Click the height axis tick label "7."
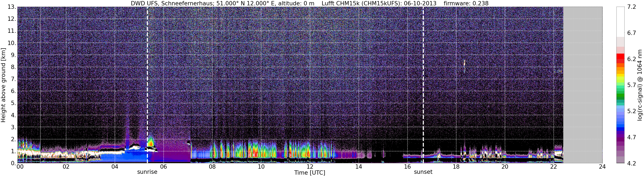 pyautogui.click(x=13, y=79)
